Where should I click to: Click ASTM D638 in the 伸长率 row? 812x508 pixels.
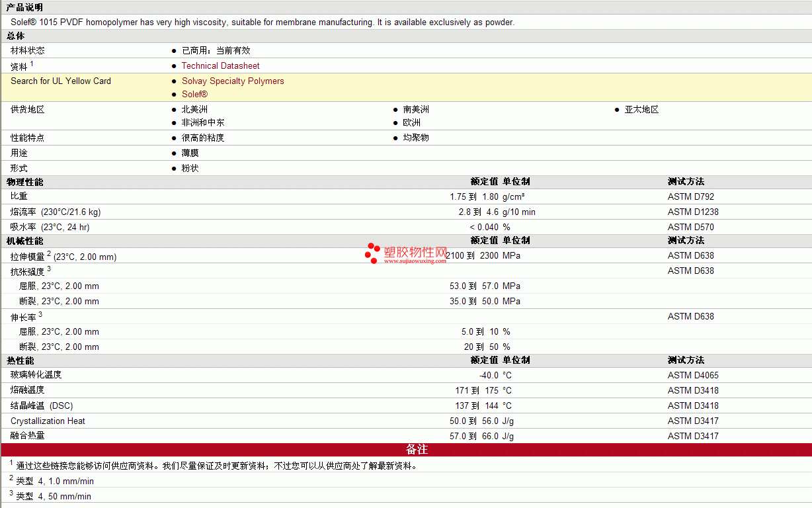click(691, 317)
